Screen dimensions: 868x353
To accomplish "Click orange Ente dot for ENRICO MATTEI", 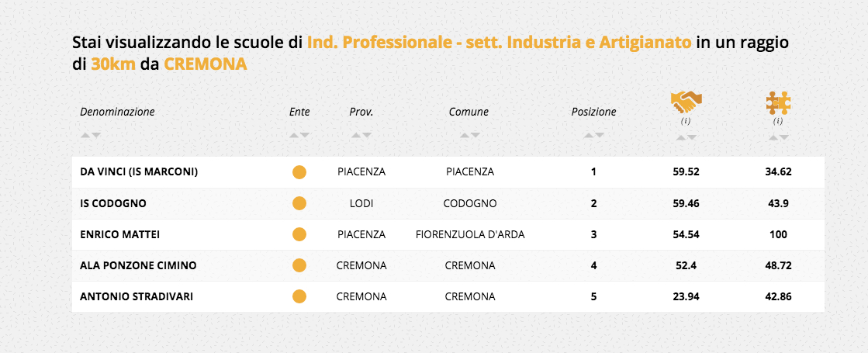I will (x=299, y=234).
